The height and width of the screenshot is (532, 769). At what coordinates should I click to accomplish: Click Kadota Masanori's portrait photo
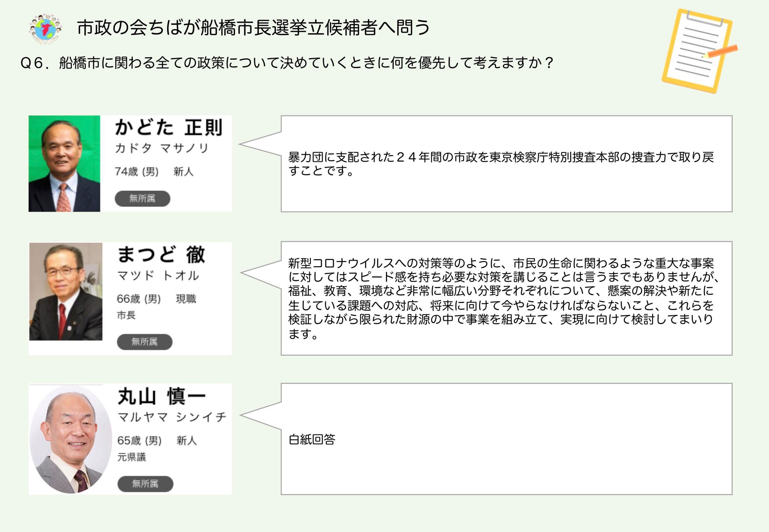click(x=64, y=164)
